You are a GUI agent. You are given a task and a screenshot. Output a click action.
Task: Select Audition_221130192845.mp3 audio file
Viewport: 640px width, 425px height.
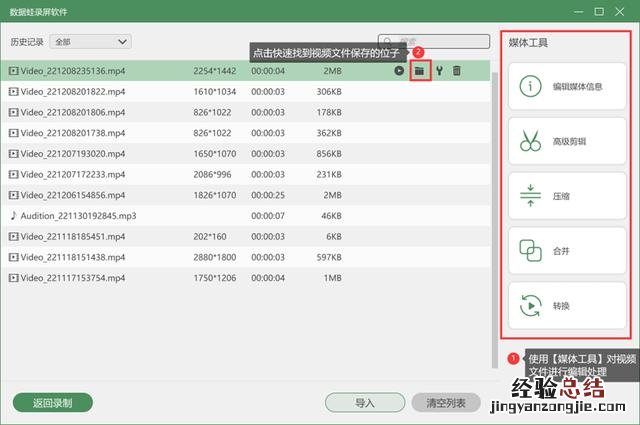pyautogui.click(x=72, y=215)
